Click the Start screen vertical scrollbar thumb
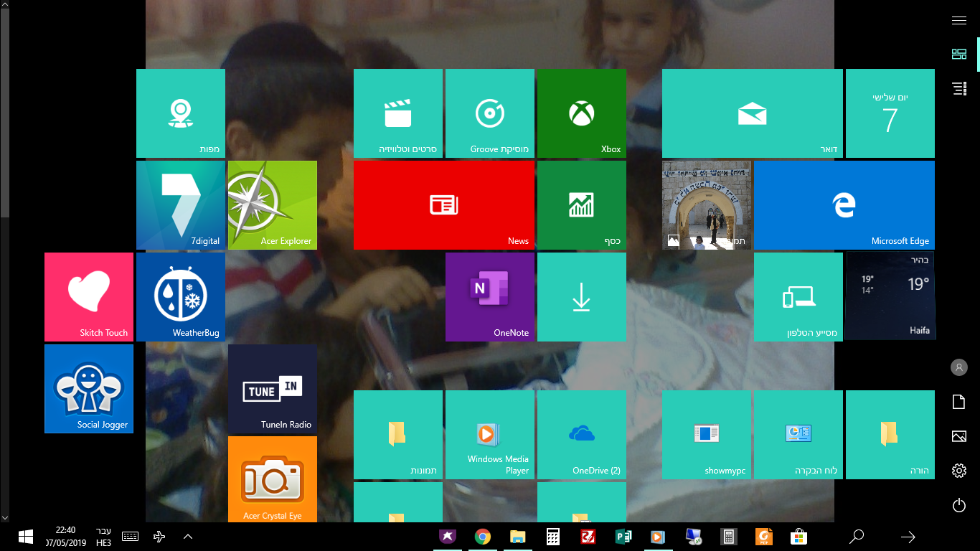This screenshot has height=551, width=980. [x=5, y=112]
